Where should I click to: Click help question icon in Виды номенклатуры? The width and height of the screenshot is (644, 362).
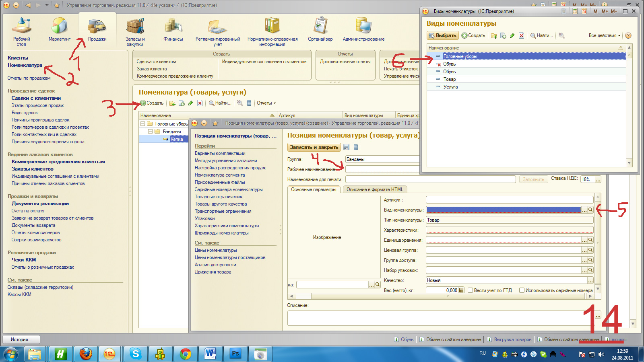pyautogui.click(x=628, y=35)
